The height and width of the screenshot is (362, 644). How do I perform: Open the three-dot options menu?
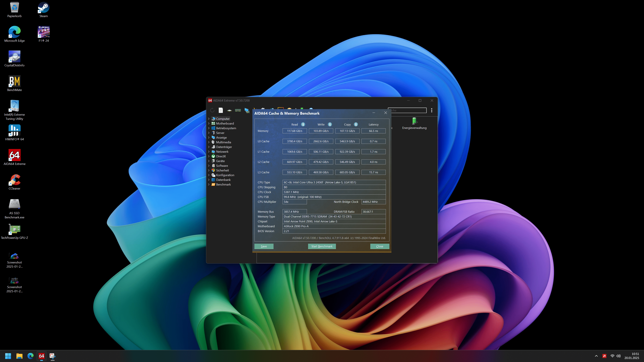[x=432, y=110]
